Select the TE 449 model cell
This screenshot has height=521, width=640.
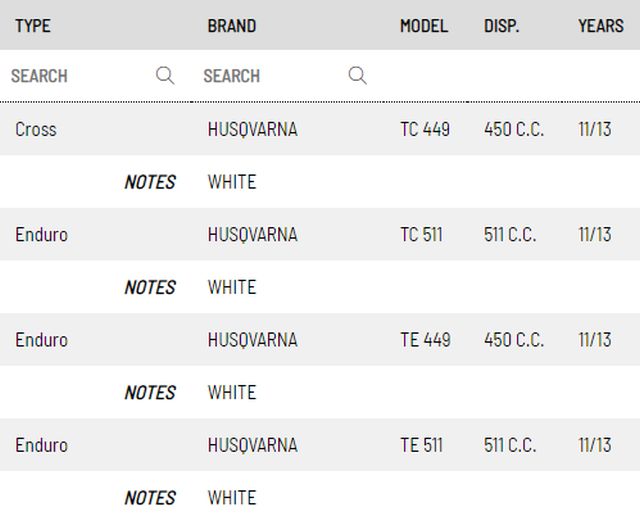pos(425,339)
